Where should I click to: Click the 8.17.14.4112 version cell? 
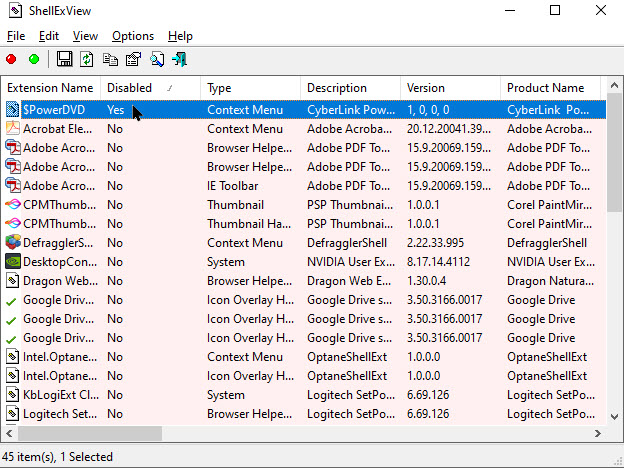point(438,262)
